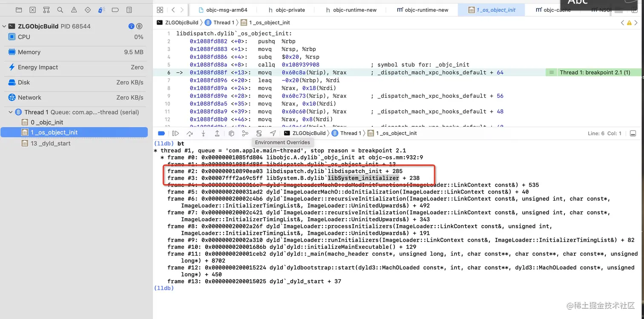Open Debug Memory Graph
Screen dimensions: 644x319
pyautogui.click(x=245, y=133)
